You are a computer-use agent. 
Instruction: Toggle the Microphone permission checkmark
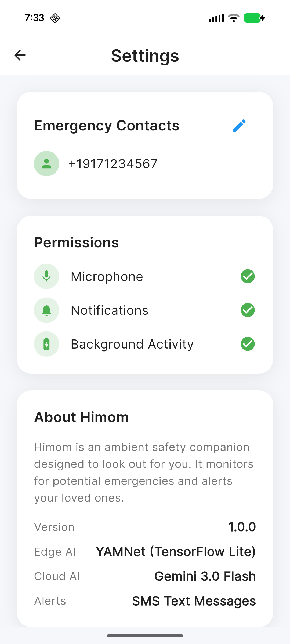pos(248,276)
